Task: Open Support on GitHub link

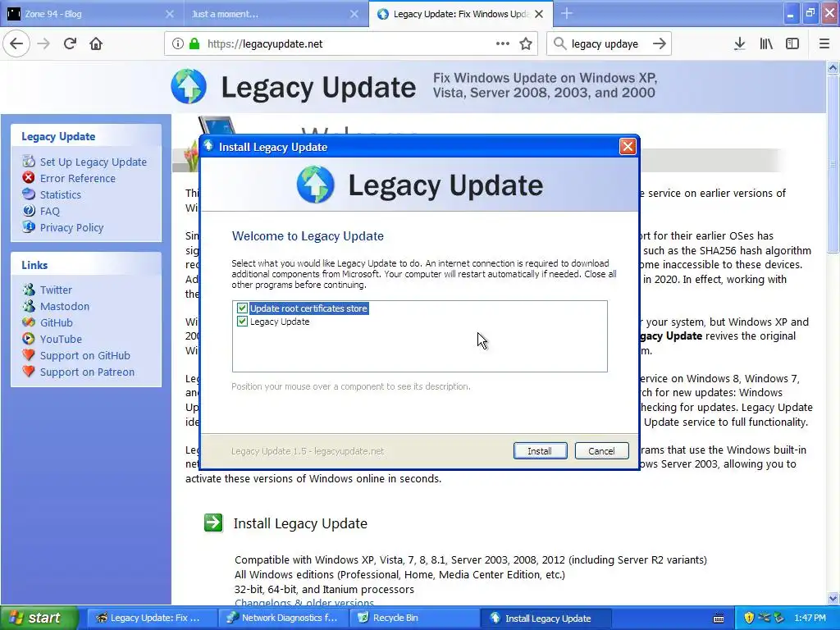Action: pyautogui.click(x=85, y=356)
